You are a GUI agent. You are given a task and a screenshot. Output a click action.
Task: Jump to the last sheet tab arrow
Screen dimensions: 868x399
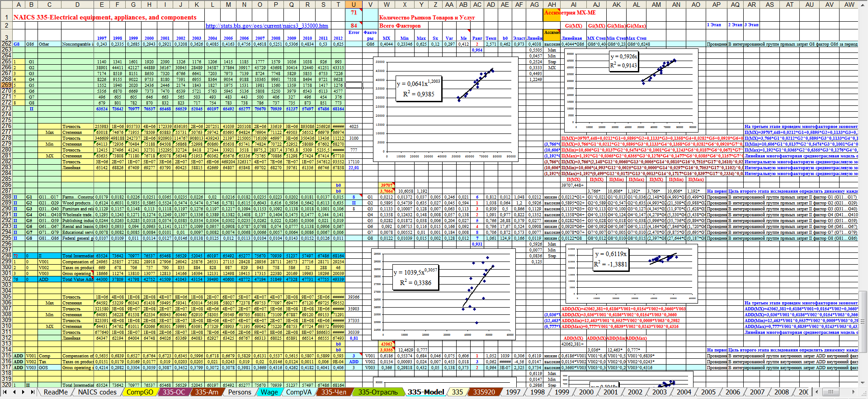pos(33,392)
